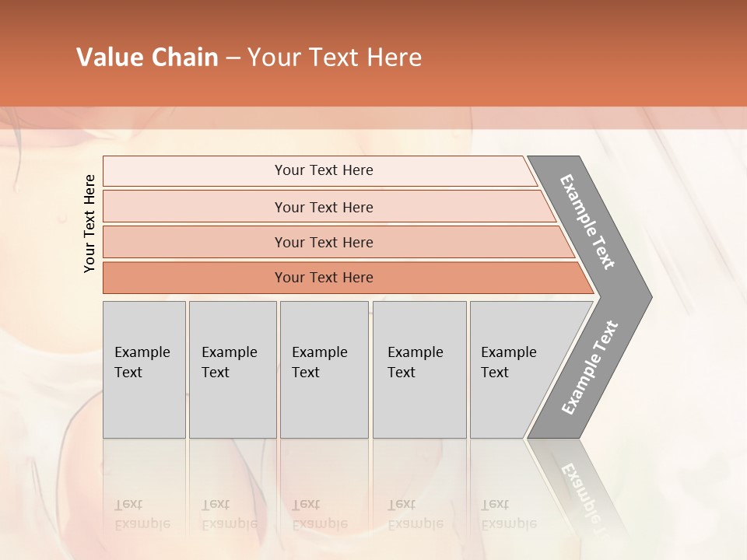Select upper "Example Text" on the dark chevron

(x=587, y=222)
